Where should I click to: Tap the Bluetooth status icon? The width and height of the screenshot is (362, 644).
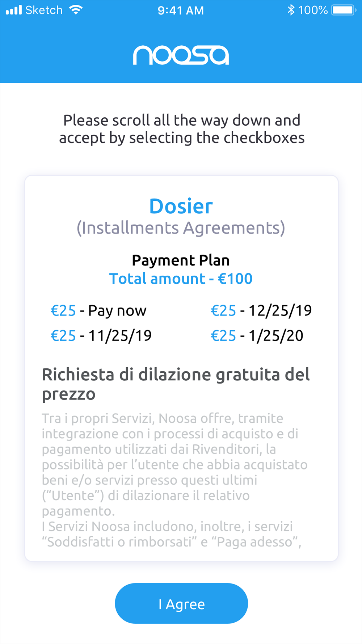pyautogui.click(x=291, y=10)
